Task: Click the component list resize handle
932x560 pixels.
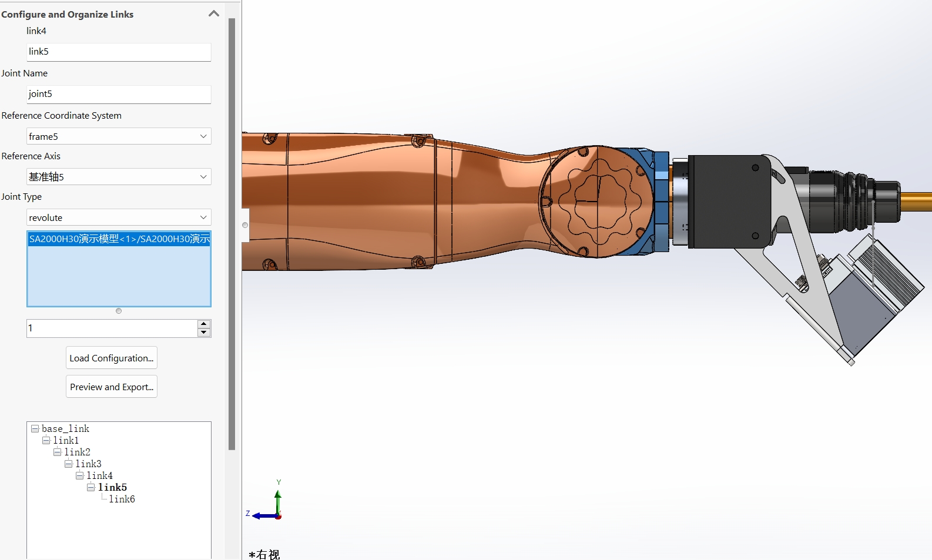Action: pos(119,311)
